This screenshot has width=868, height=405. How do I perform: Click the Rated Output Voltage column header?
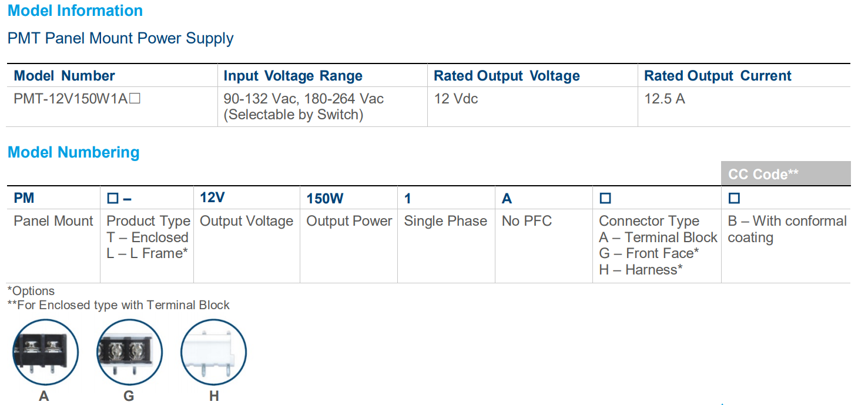tap(507, 76)
